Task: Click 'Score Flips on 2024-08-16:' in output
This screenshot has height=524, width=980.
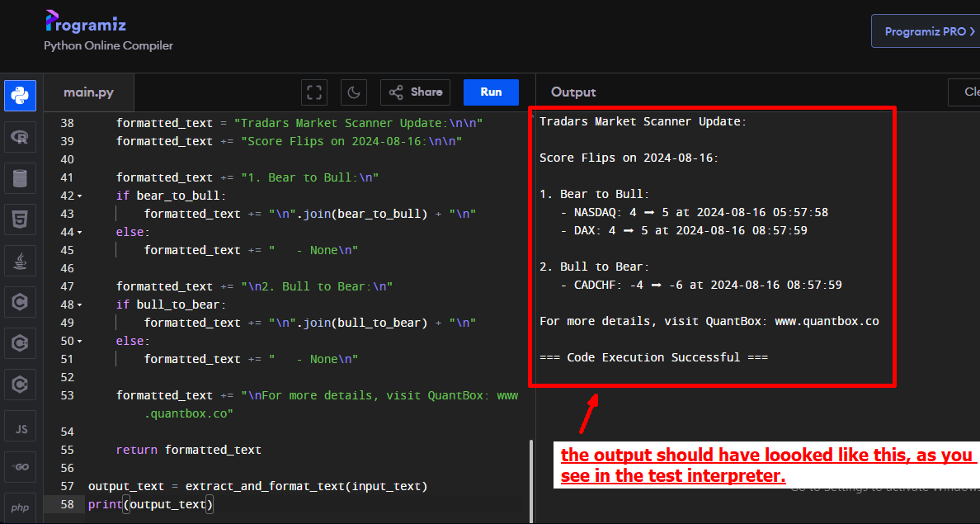Action: click(629, 158)
